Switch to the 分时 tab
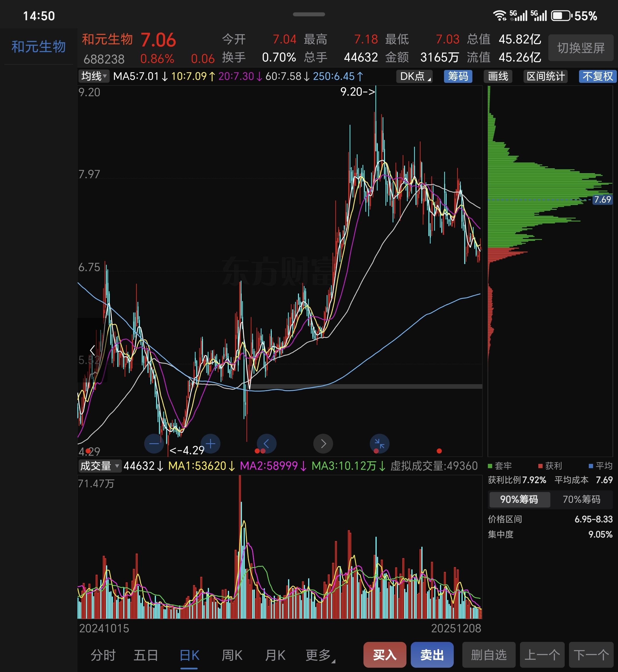The width and height of the screenshot is (618, 672). click(103, 655)
